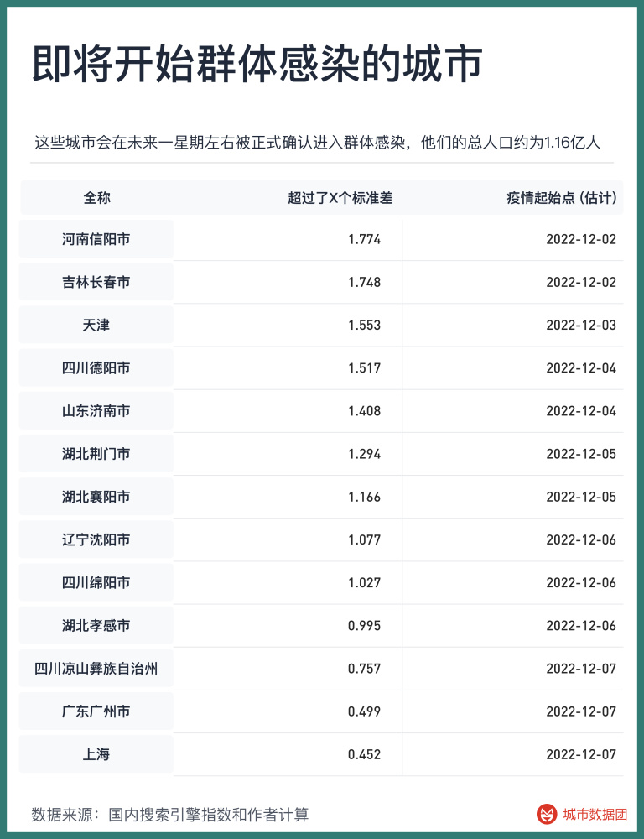Click the 疫情起始点 (估计) column header

tap(562, 198)
